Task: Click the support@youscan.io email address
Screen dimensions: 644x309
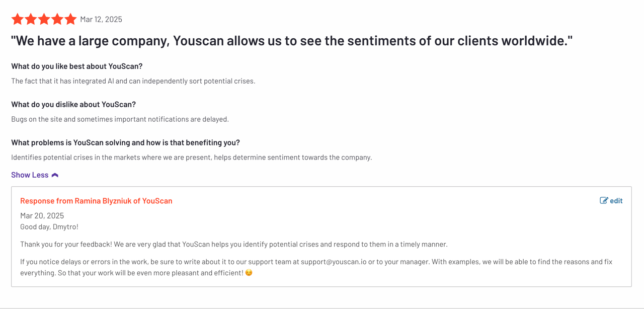Action: pyautogui.click(x=334, y=262)
